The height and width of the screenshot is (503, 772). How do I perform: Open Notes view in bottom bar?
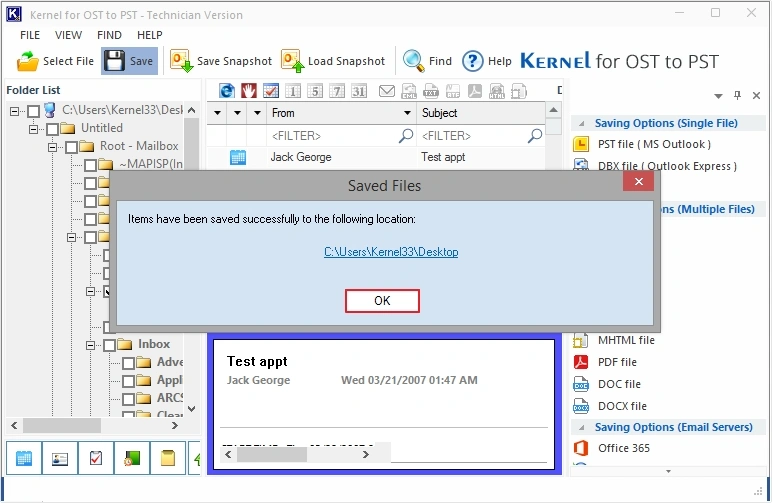pos(168,458)
